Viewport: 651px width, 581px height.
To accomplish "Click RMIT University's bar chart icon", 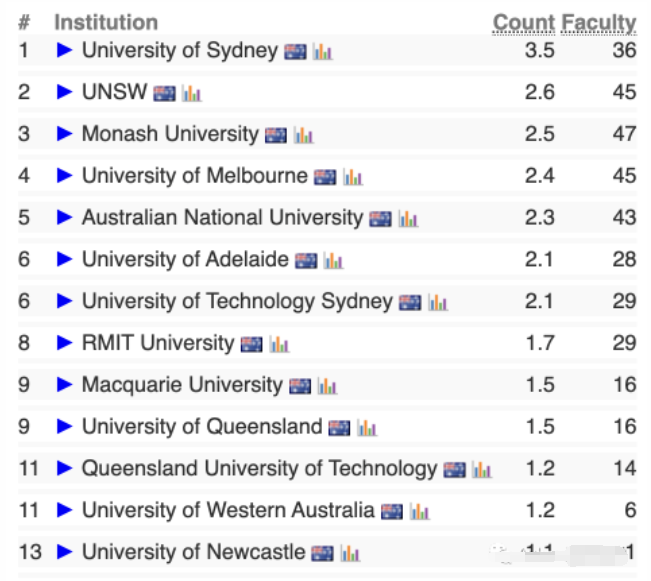I will 279,344.
